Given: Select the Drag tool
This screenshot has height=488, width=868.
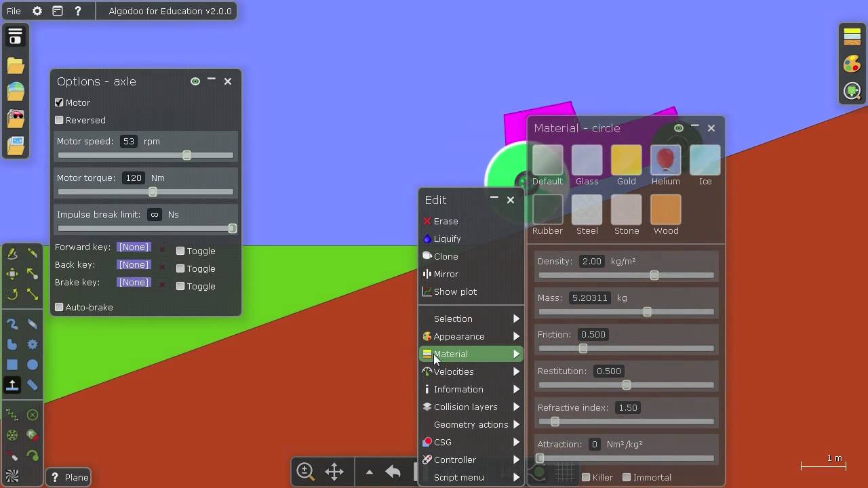Looking at the screenshot, I should coord(33,274).
